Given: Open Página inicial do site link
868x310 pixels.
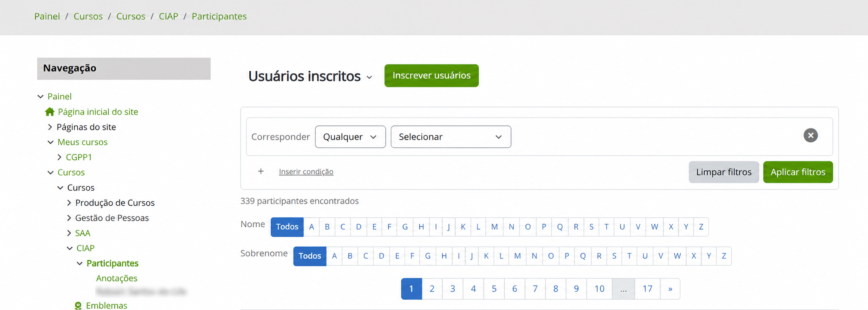Looking at the screenshot, I should coord(98,112).
